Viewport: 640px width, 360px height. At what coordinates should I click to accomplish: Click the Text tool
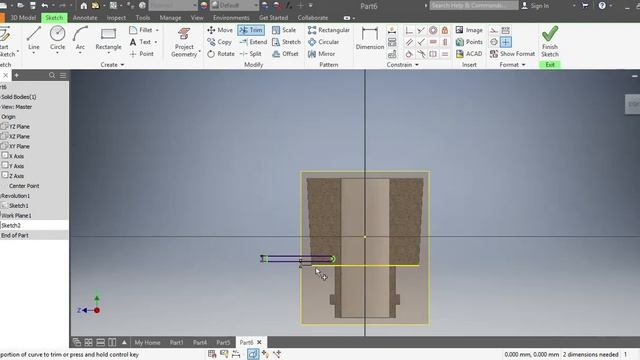140,42
